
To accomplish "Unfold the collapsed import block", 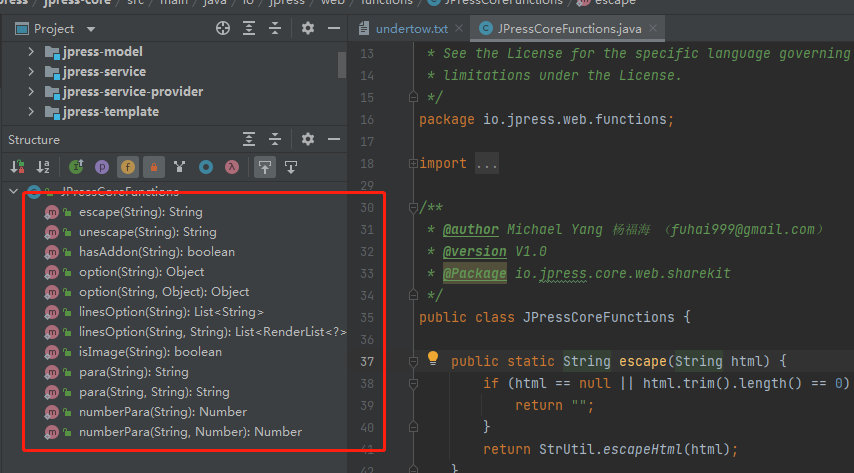I will pos(413,163).
